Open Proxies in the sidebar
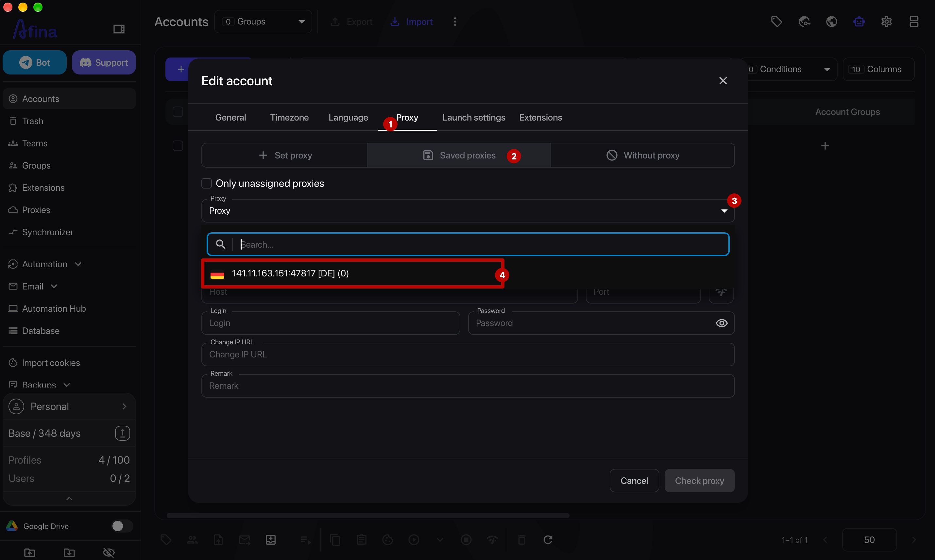Viewport: 935px width, 560px height. coord(69,210)
